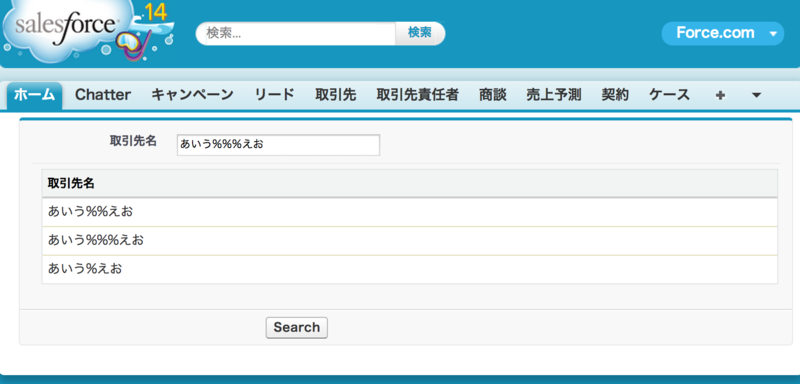Switch to the 取引先責任者 tab

(417, 95)
